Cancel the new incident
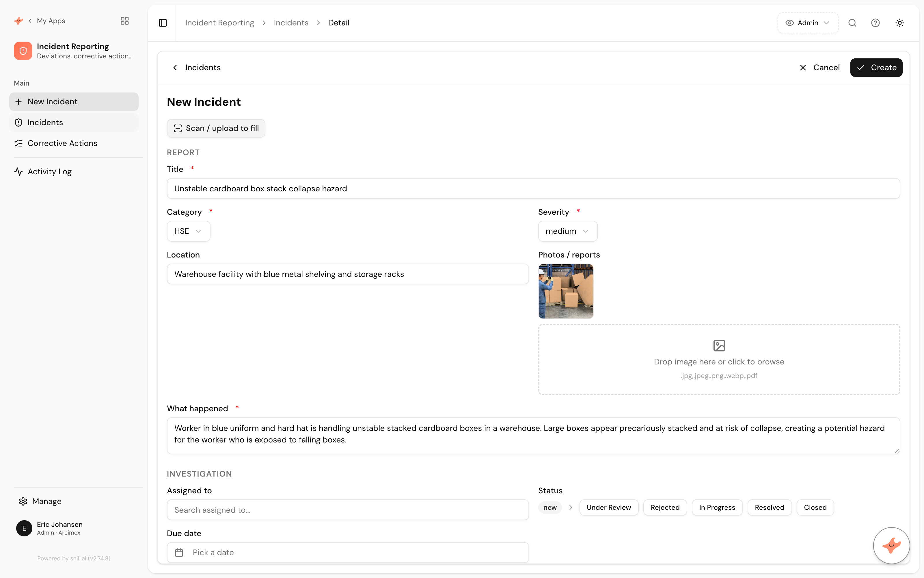Screen dimensions: 924x578 [x=819, y=68]
